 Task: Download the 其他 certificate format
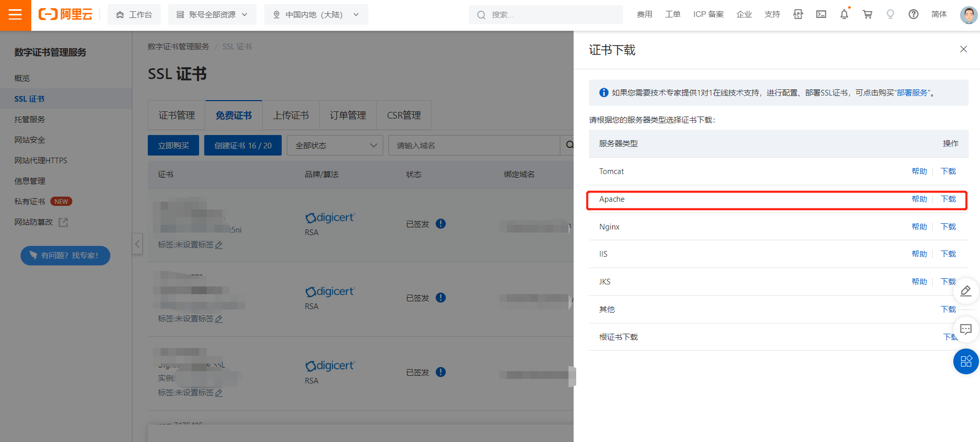948,309
